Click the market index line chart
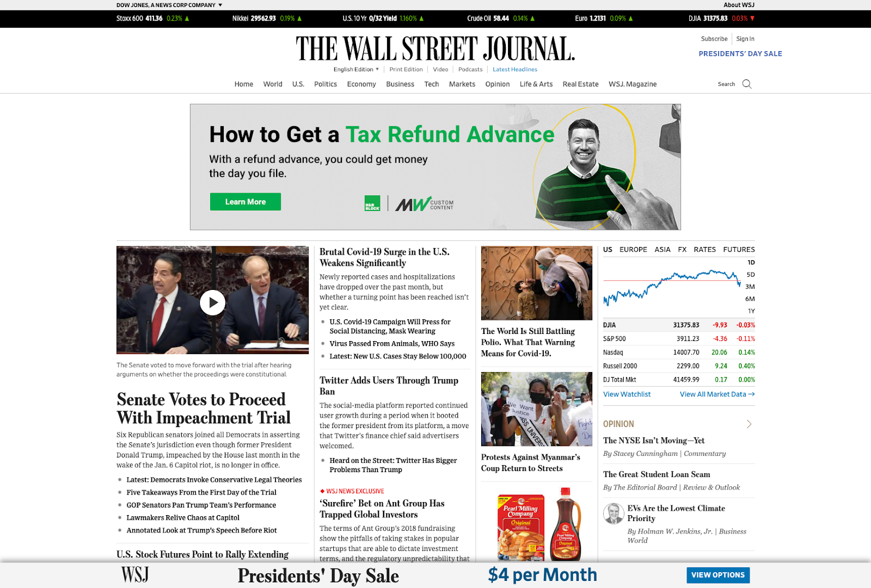Screen dimensions: 871x588 (x=672, y=287)
